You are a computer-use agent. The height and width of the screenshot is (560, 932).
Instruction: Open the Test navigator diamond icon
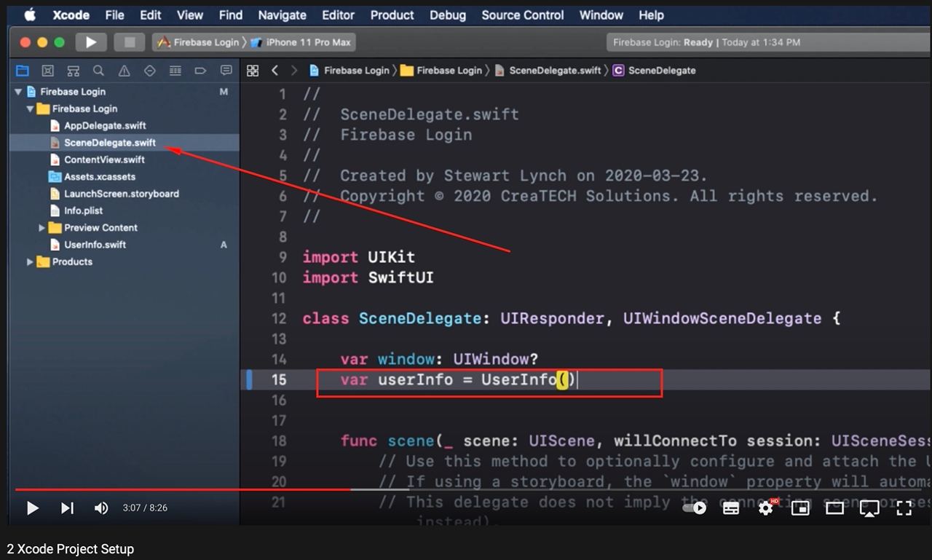point(150,71)
